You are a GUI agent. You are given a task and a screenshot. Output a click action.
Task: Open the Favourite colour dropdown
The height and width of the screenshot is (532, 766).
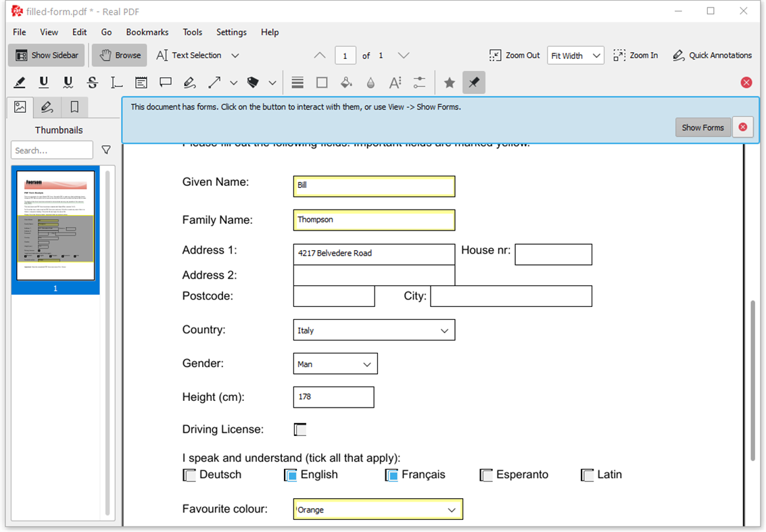[x=378, y=510]
